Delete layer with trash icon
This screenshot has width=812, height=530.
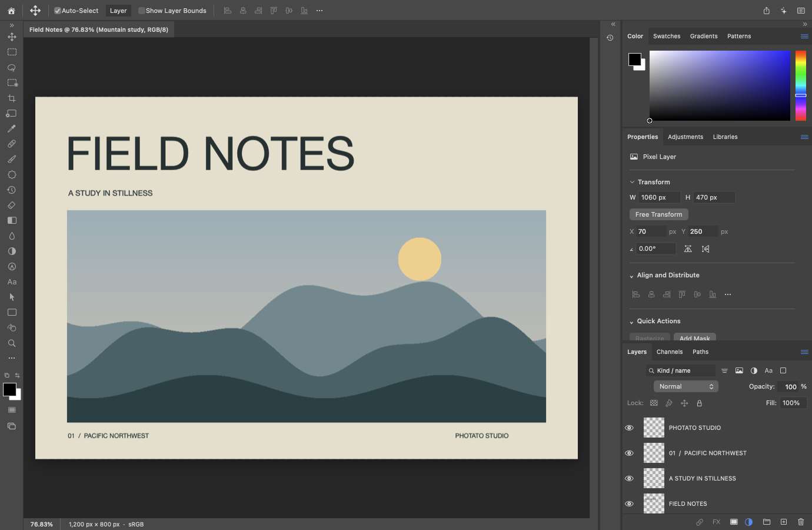(x=801, y=522)
